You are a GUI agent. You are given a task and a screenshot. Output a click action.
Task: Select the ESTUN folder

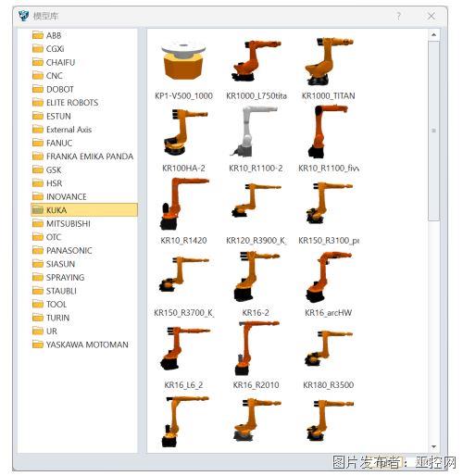(51, 116)
